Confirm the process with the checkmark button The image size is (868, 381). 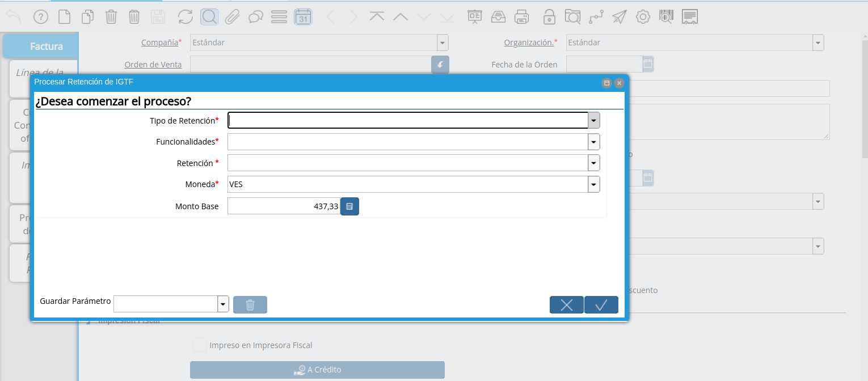point(601,304)
